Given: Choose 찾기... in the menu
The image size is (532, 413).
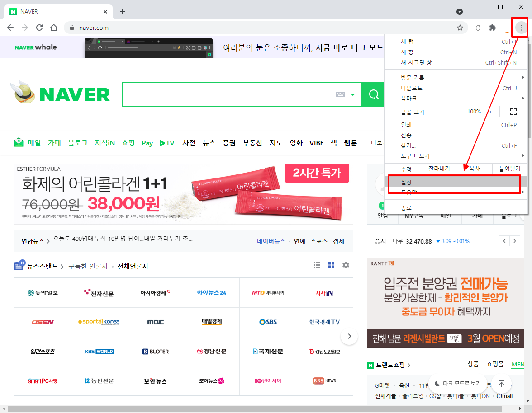Looking at the screenshot, I should point(456,145).
